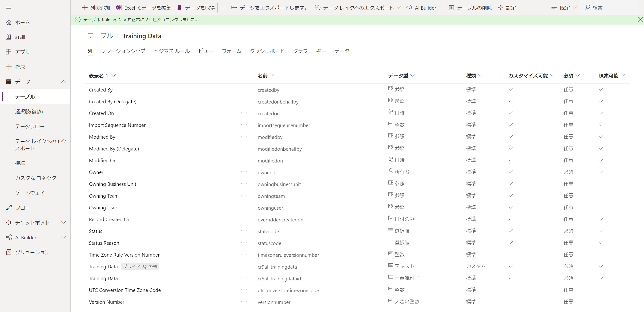Click データをエクスポートします arrow icon
The image size is (644, 312).
(x=234, y=8)
